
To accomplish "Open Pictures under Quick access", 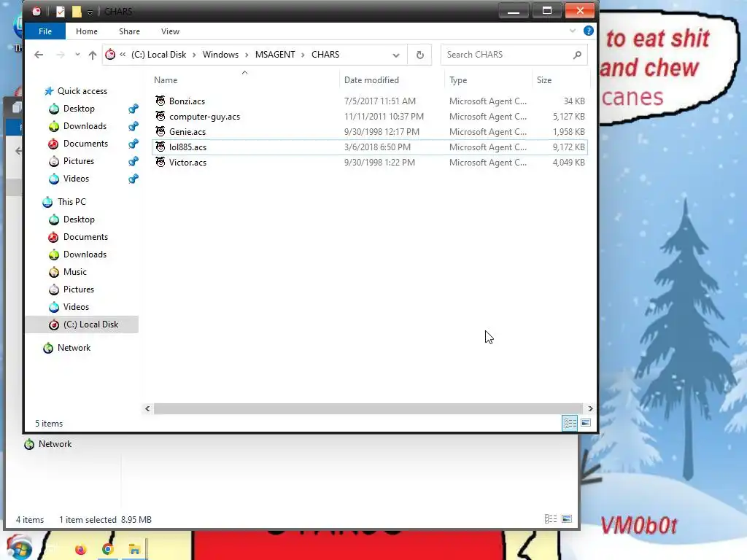I will click(x=79, y=161).
